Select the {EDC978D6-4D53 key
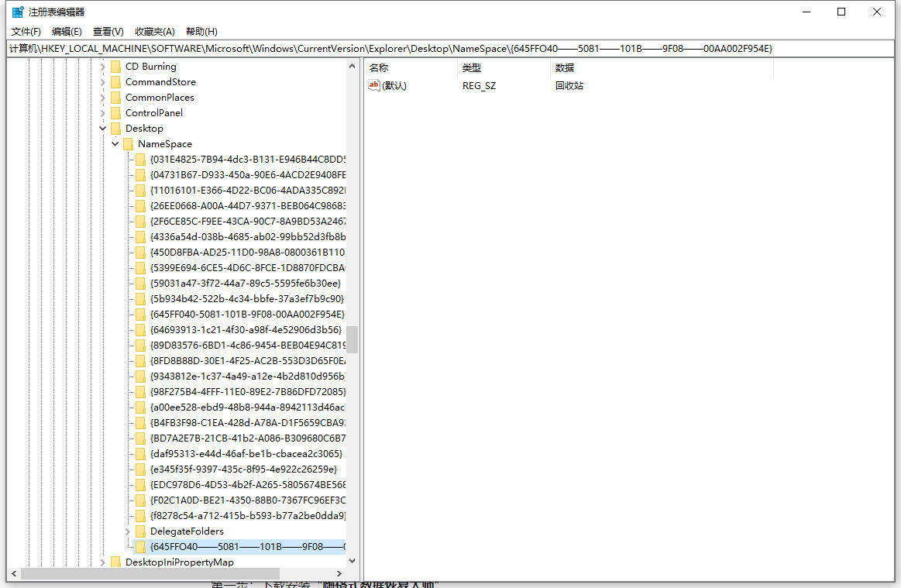901x588 pixels. 248,486
